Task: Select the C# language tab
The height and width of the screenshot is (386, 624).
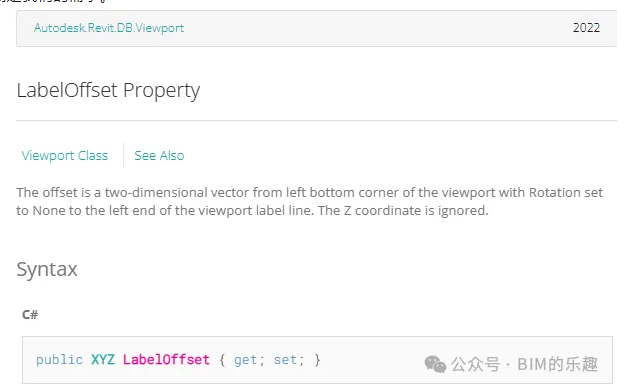Action: (30, 315)
